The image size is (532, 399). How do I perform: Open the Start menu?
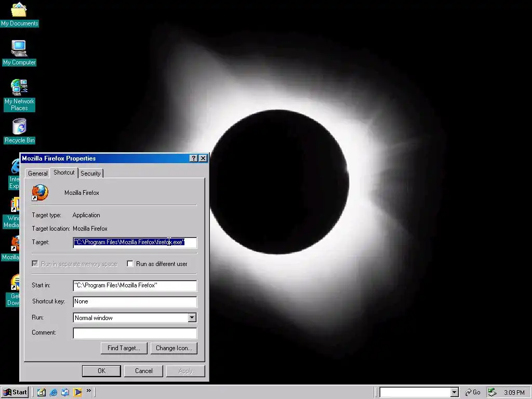(x=15, y=392)
